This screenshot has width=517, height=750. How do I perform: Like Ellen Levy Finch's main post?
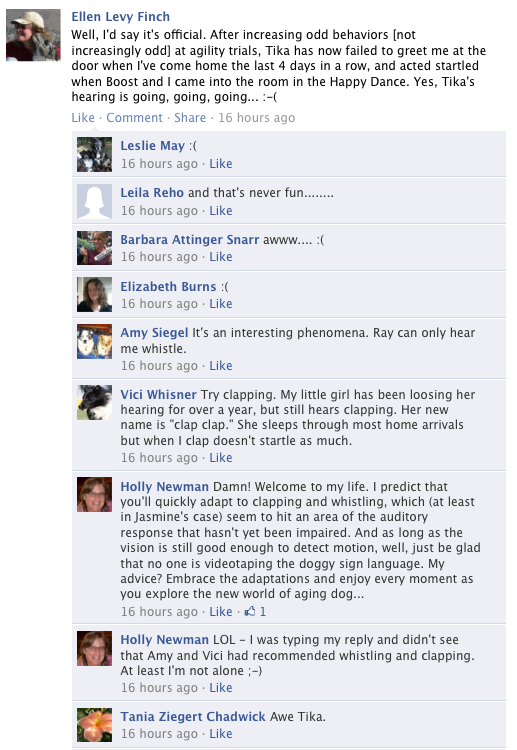(x=83, y=118)
